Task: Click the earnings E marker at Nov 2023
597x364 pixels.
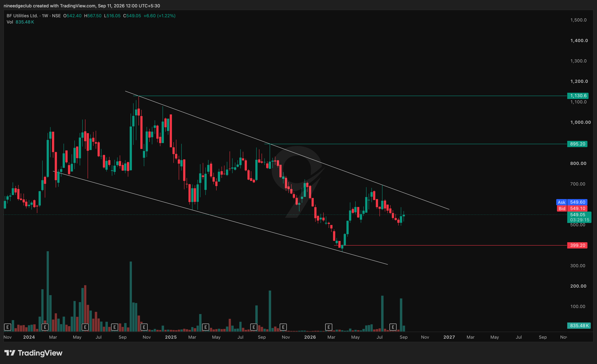Action: [8, 327]
